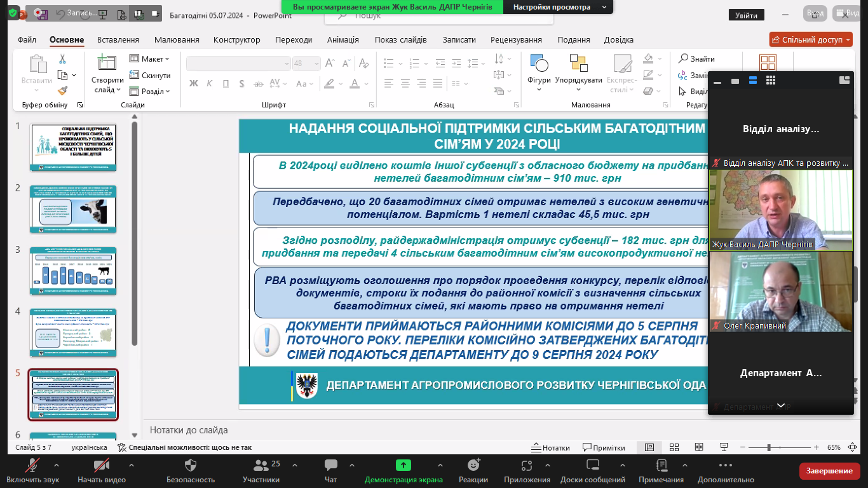This screenshot has width=868, height=488.
Task: Toggle strikethrough formatting
Action: [x=258, y=83]
